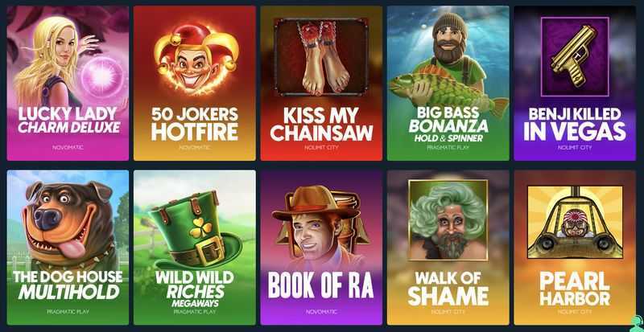644x332 pixels.
Task: Click the pilot cockpit image
Action: [575, 222]
